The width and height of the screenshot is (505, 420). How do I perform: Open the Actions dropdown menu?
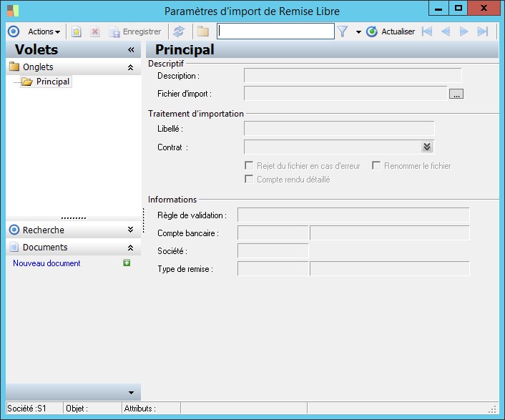(x=44, y=31)
